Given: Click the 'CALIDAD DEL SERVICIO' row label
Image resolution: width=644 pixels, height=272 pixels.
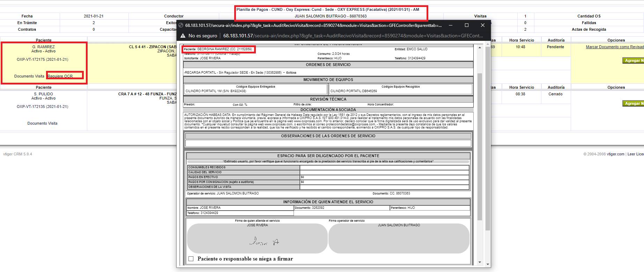Looking at the screenshot, I should [x=243, y=172].
